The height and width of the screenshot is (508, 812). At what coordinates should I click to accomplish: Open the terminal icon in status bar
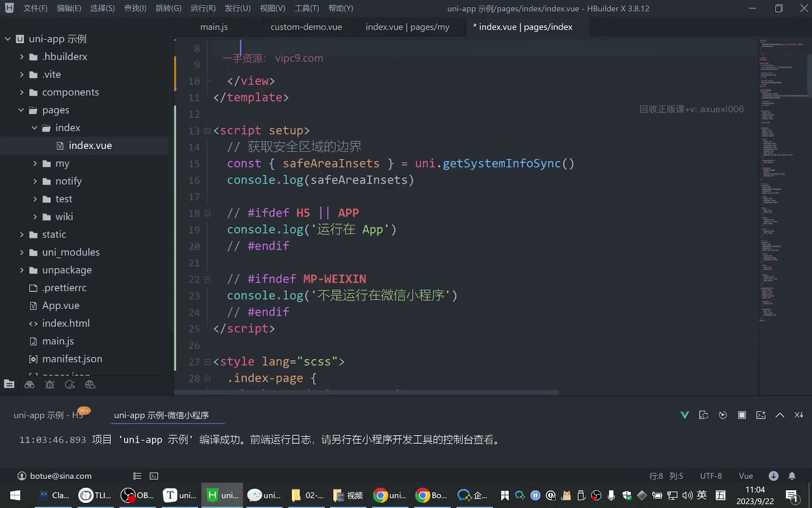click(x=154, y=476)
